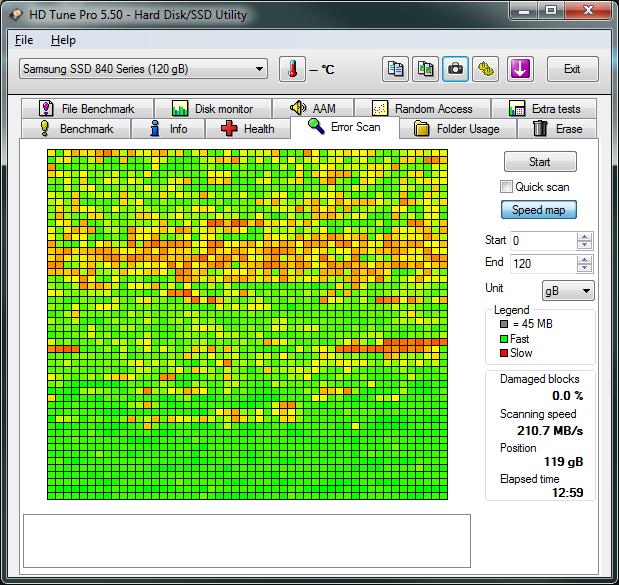The image size is (619, 585).
Task: Switch to the Info tab
Action: 168,129
